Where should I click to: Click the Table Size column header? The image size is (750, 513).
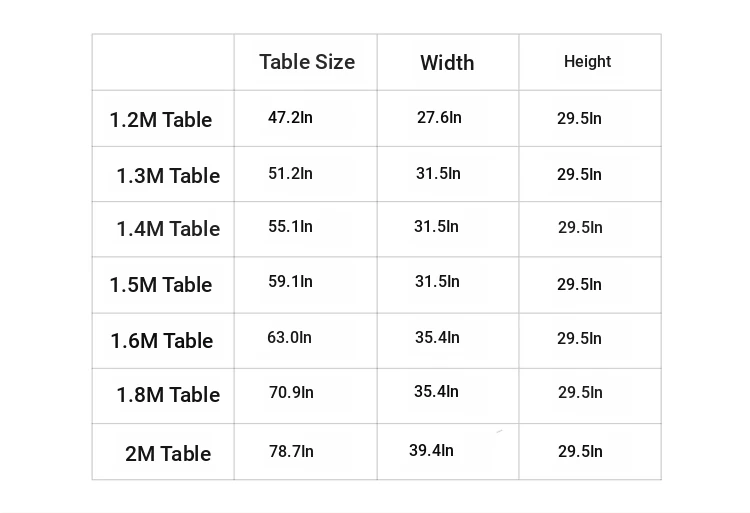(307, 62)
